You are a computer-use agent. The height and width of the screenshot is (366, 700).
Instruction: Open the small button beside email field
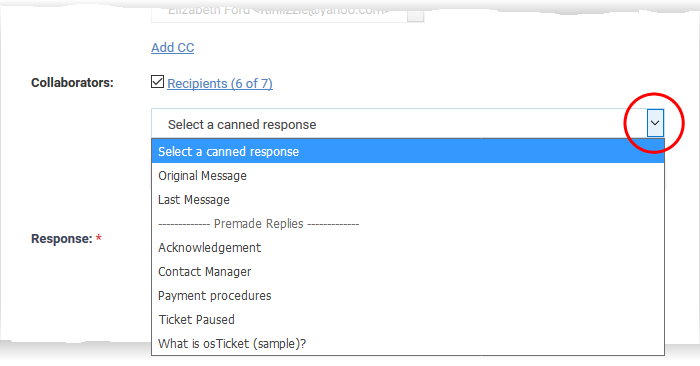(415, 13)
